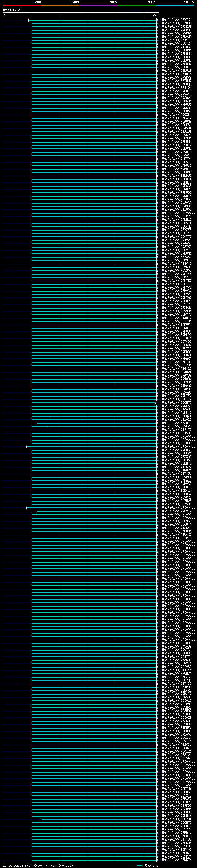The width and height of the screenshot is (197, 868).
Task: Select the UniRef100_Q4KMK1 label
Action: [176, 470]
